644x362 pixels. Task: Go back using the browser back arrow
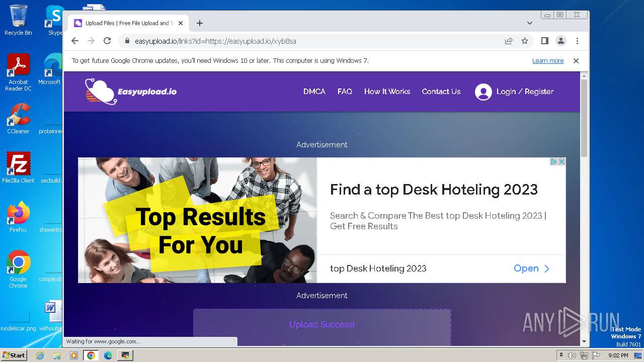click(x=75, y=41)
